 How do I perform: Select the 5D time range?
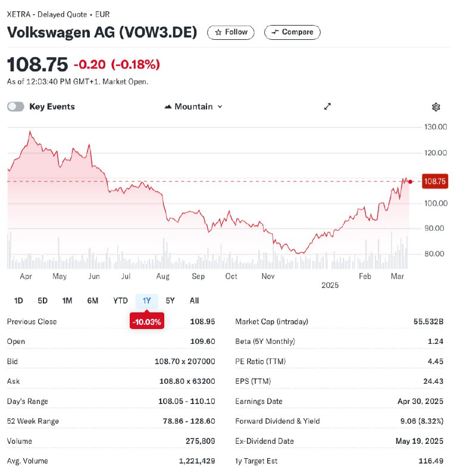click(x=42, y=300)
